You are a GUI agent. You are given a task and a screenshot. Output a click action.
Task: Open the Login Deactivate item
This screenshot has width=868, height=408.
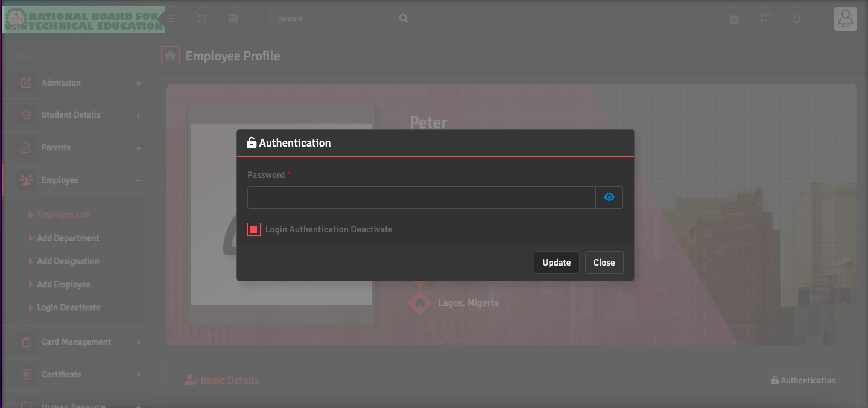point(69,307)
